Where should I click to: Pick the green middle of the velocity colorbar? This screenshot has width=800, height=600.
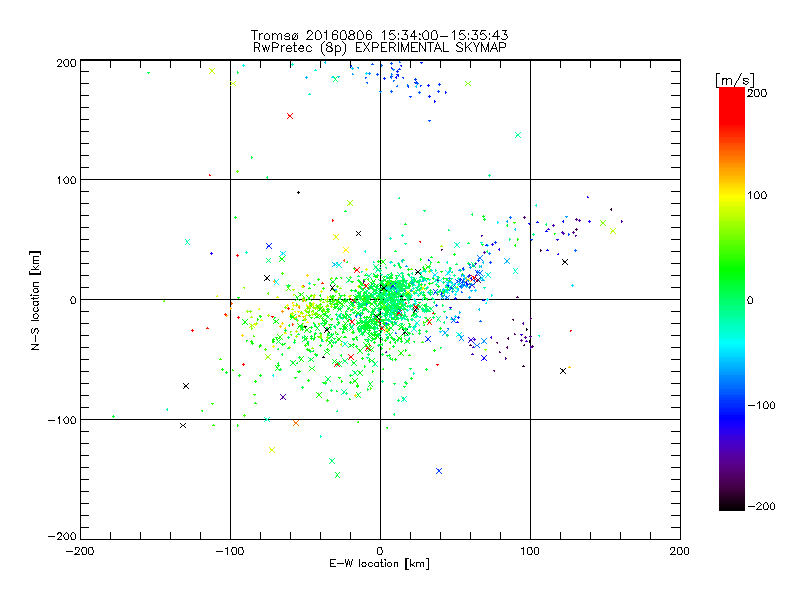pos(732,300)
